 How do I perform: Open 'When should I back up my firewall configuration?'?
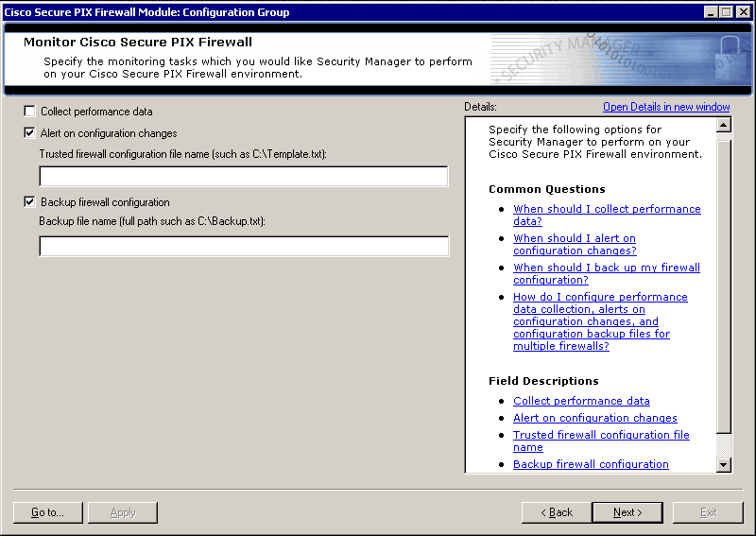[607, 273]
